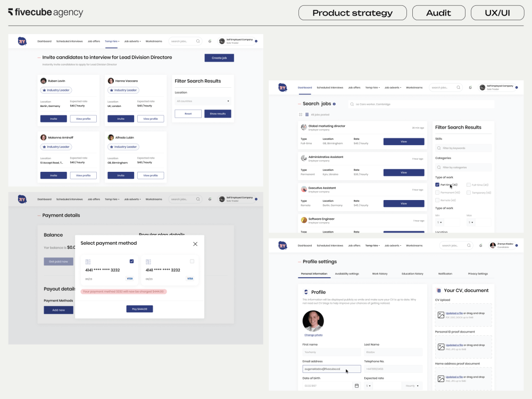Open calendar icon in Date of birth field
The image size is (532, 399).
point(356,386)
